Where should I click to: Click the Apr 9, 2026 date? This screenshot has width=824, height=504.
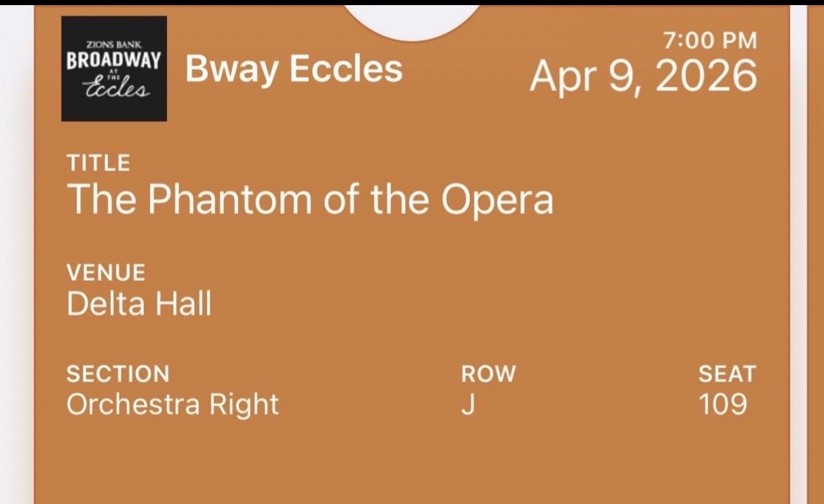pyautogui.click(x=643, y=77)
